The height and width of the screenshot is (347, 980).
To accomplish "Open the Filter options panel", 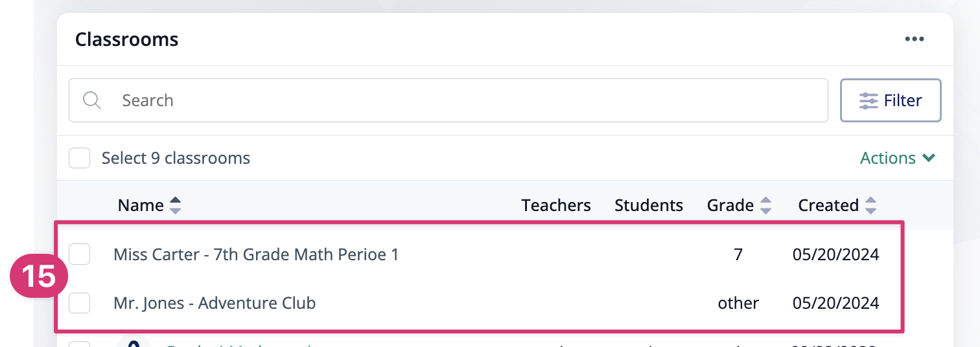I will click(x=891, y=100).
